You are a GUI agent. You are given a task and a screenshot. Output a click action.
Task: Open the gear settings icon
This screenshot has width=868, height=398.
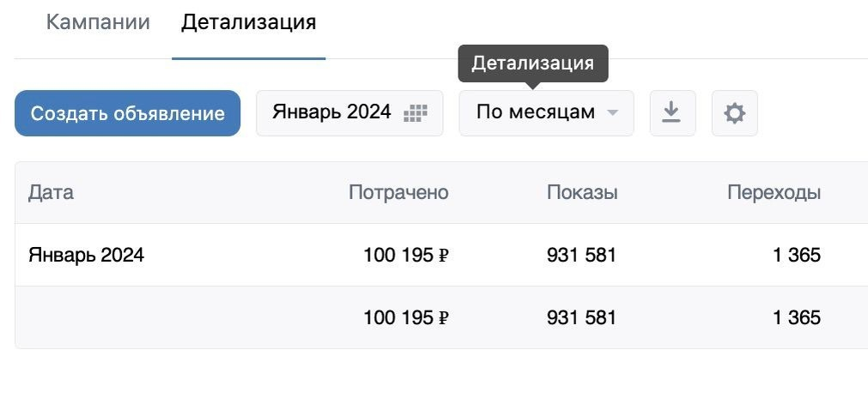(x=734, y=113)
